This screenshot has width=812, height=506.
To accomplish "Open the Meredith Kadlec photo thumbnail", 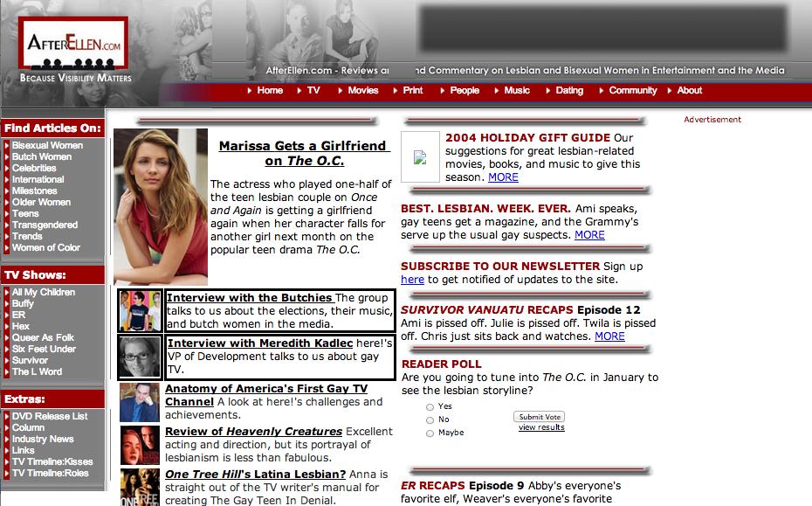I will coord(140,357).
